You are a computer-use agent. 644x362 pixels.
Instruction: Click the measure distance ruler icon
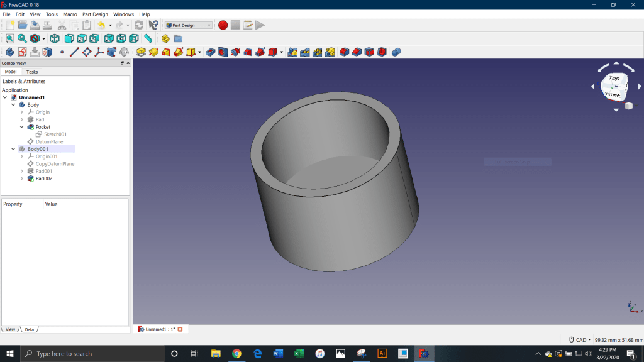[148, 39]
